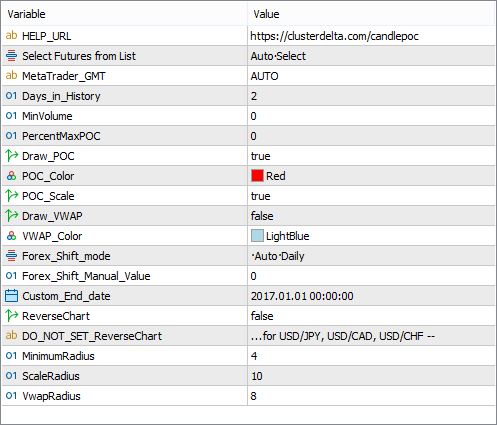Viewport: 497px width, 425px height.
Task: Click the ScaleRadius value field showing 10
Action: point(371,376)
